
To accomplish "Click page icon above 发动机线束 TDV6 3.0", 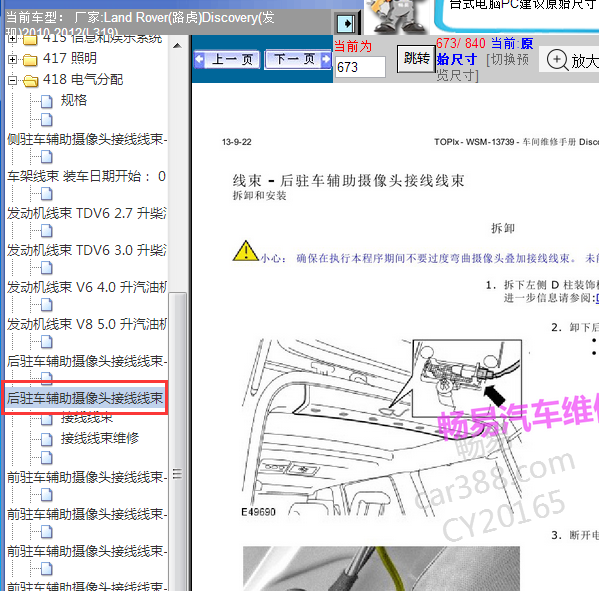I will tap(47, 231).
